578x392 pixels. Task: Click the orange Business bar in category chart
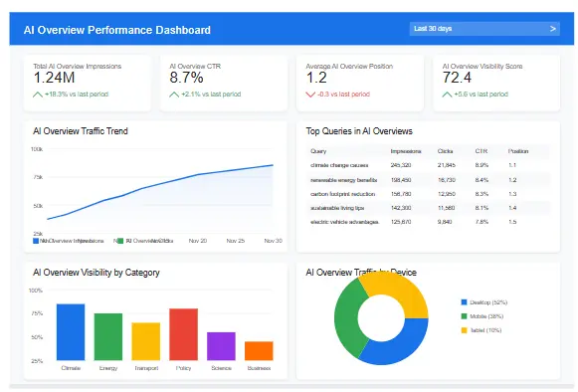[x=259, y=350]
